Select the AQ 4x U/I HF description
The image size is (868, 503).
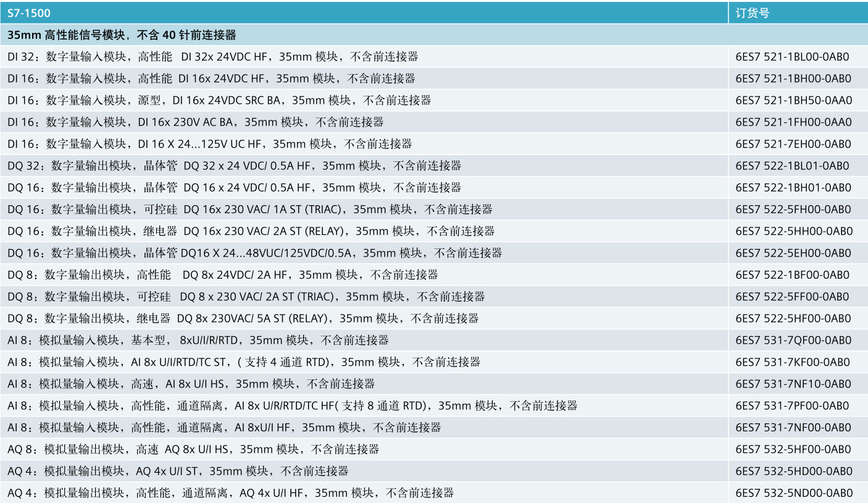click(x=231, y=493)
